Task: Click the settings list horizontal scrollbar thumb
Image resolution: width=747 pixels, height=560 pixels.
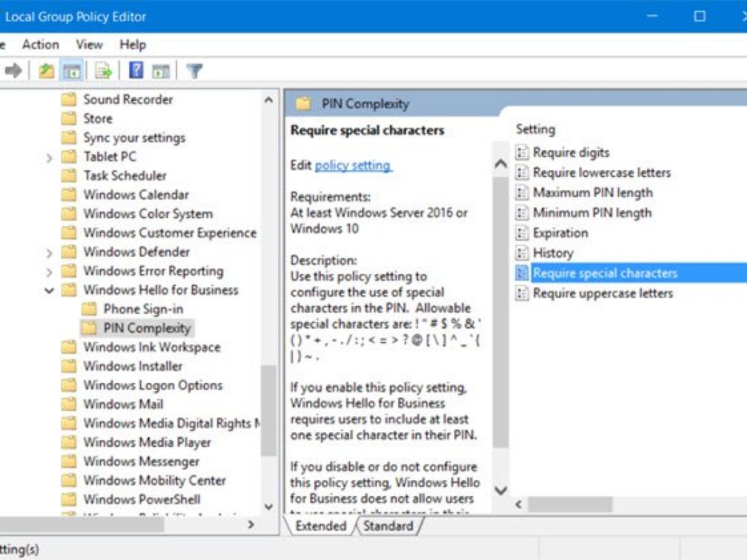Action: (x=571, y=505)
